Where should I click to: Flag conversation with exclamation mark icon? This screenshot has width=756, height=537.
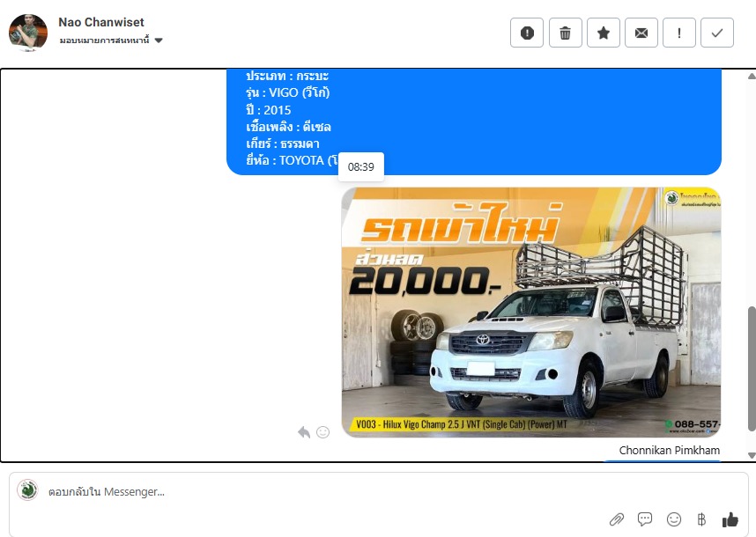coord(678,33)
